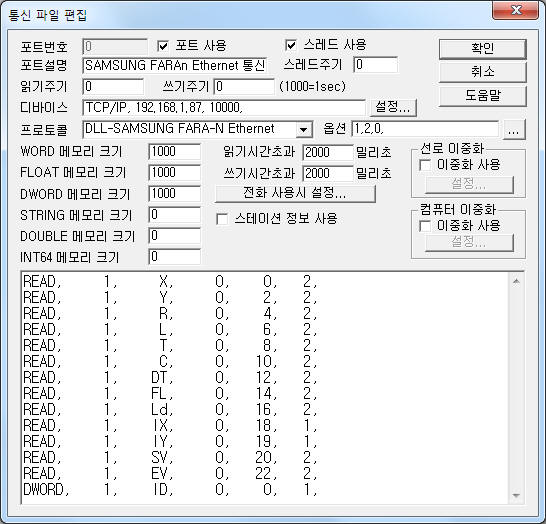Open 전화 사용시 설정... dialog
The height and width of the screenshot is (524, 546).
(295, 193)
